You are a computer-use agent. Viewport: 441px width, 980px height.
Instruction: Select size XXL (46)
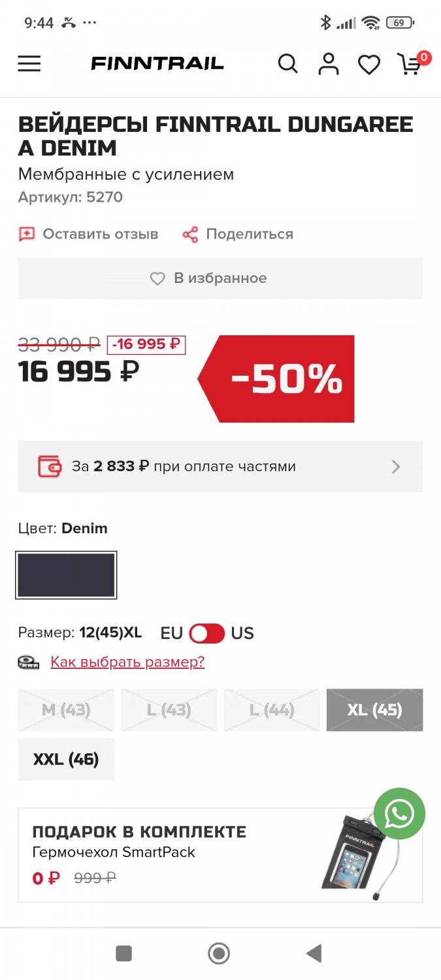pyautogui.click(x=66, y=759)
